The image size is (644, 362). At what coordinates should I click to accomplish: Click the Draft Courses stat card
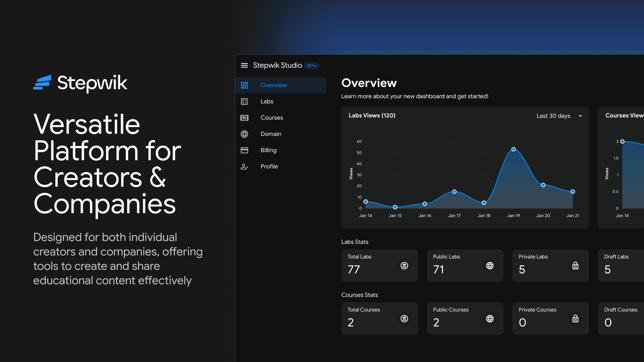621,318
